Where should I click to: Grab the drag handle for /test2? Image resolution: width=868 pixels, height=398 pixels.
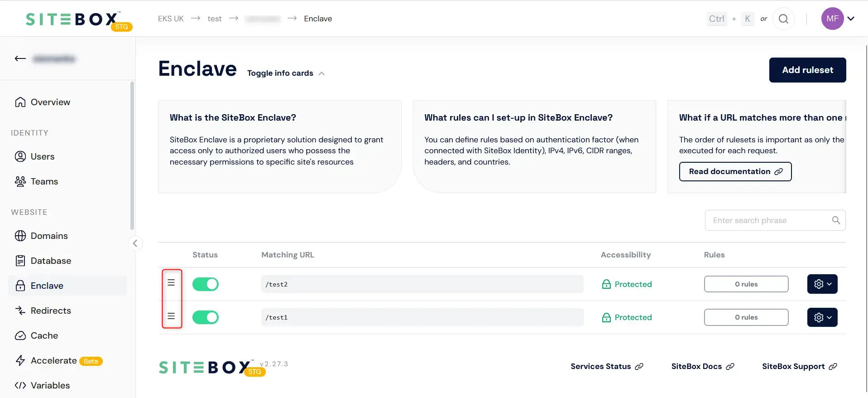click(x=171, y=282)
